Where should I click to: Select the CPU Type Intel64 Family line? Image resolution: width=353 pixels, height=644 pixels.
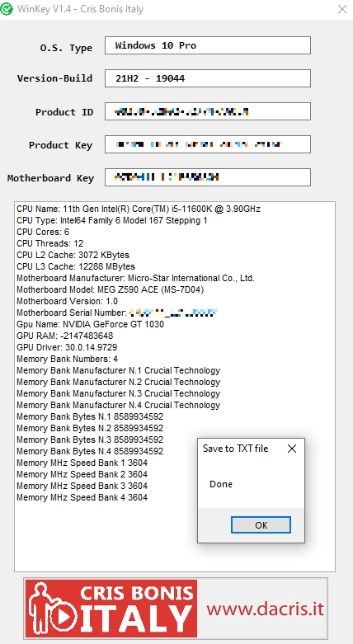(112, 220)
